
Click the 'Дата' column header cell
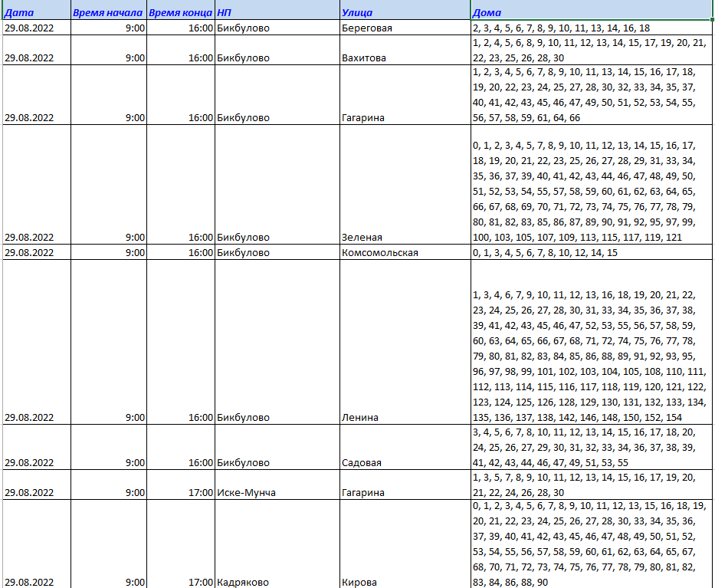click(x=35, y=13)
